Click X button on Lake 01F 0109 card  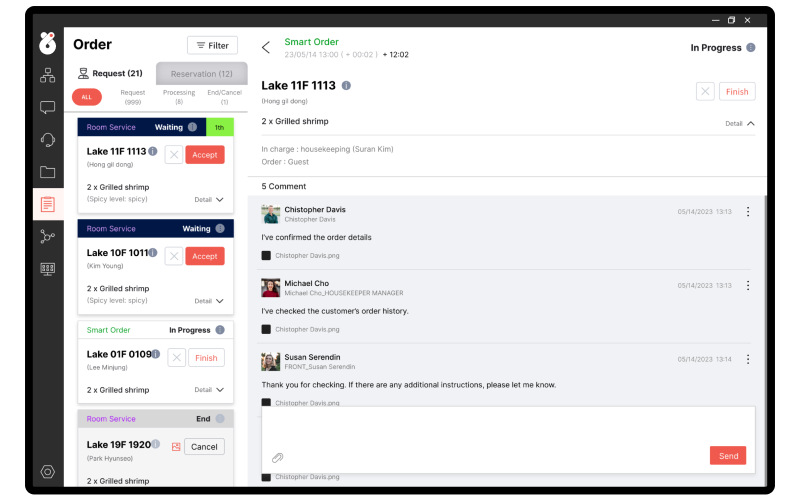(177, 358)
